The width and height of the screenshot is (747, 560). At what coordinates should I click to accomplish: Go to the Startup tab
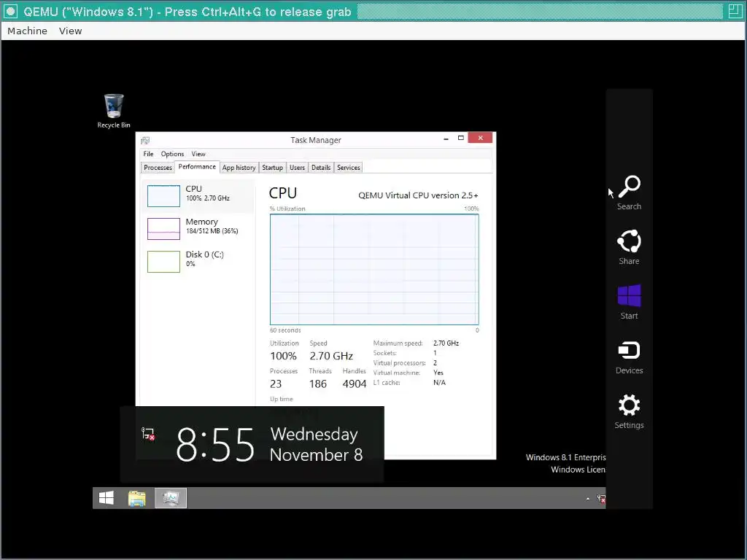click(273, 168)
